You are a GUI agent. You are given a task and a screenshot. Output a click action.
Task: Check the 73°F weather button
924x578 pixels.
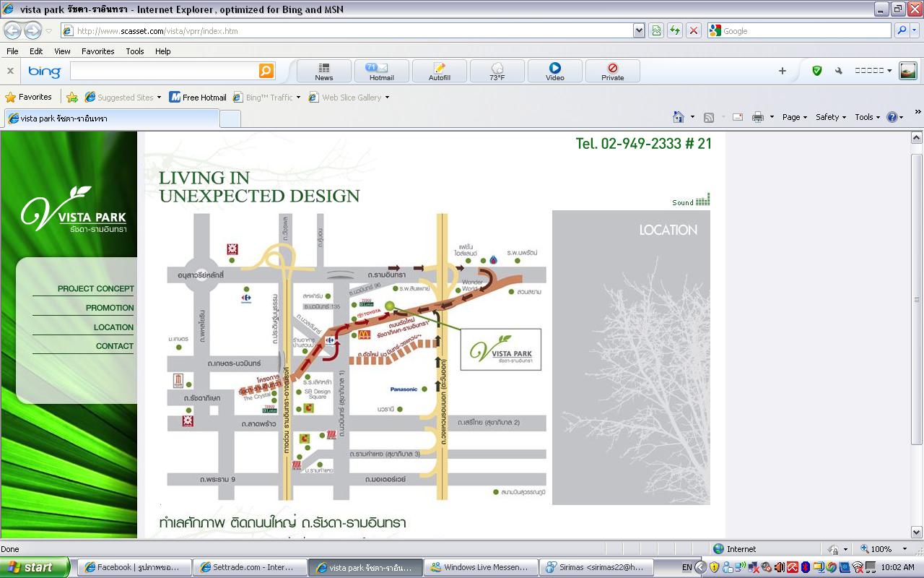click(x=497, y=71)
